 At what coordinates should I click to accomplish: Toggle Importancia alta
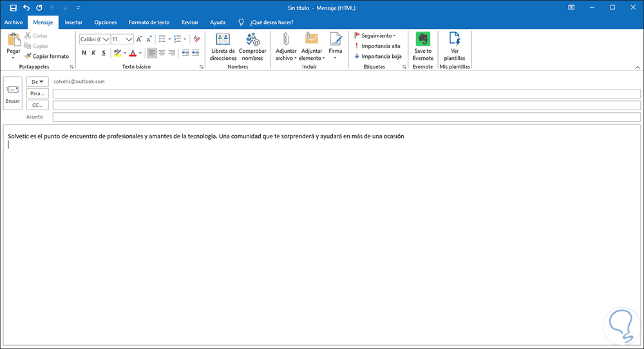coord(377,46)
